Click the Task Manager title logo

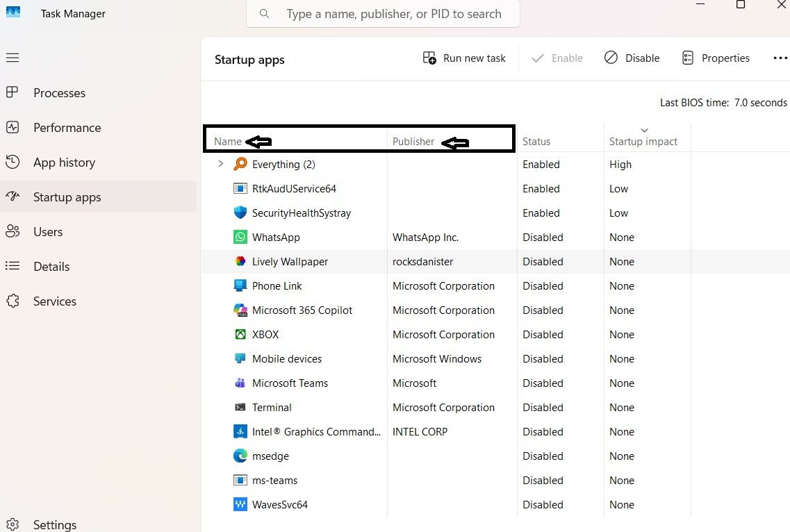(x=13, y=12)
